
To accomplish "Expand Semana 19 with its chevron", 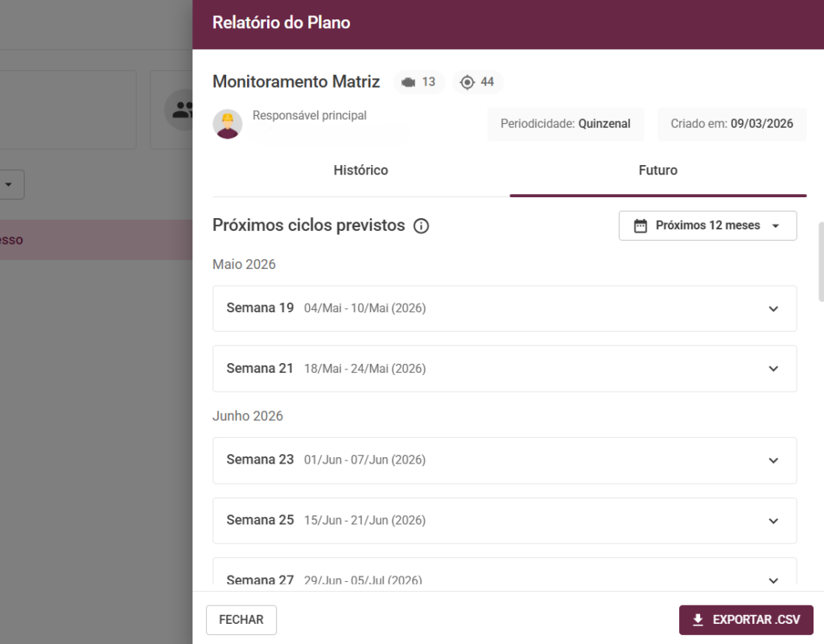I will [773, 308].
